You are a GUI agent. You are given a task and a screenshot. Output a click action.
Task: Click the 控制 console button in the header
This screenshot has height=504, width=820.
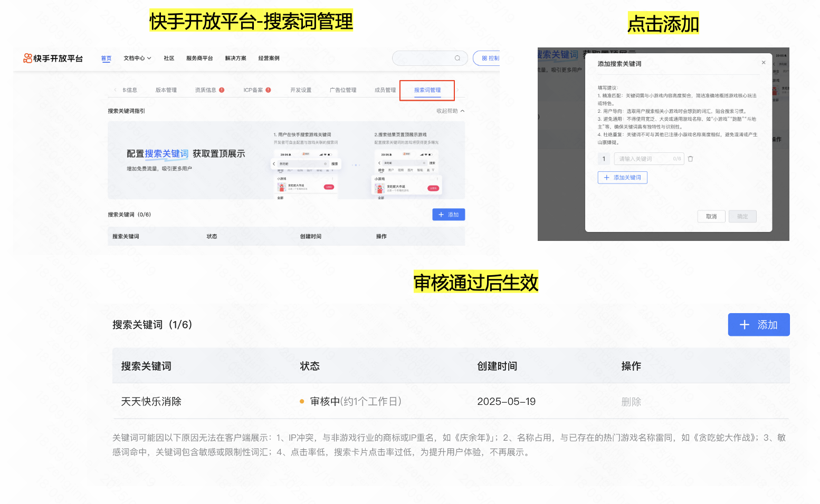[x=487, y=58]
